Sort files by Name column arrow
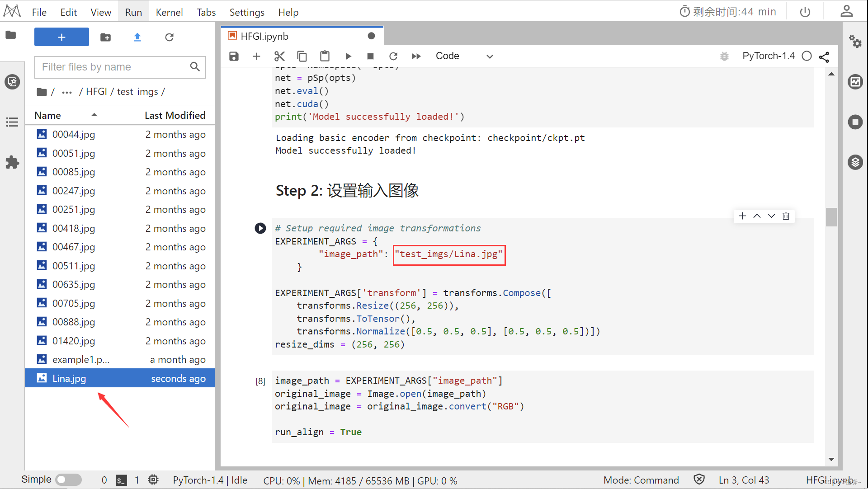This screenshot has height=489, width=868. (x=94, y=115)
